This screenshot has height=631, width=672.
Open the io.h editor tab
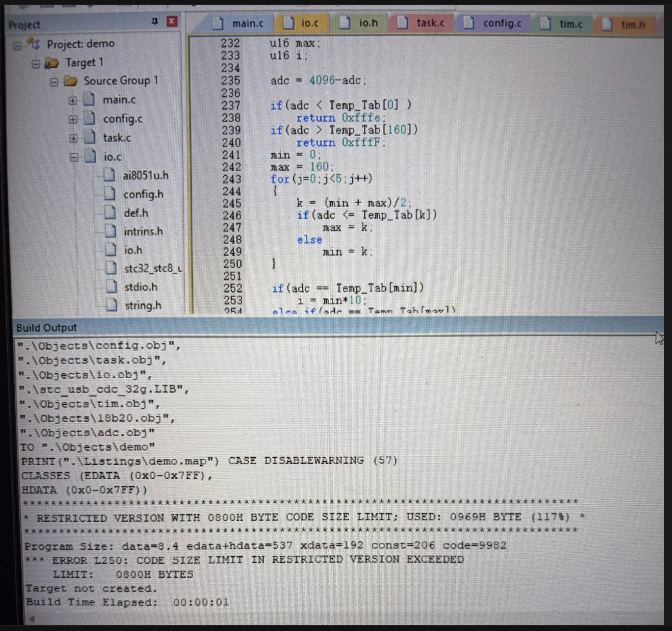359,23
